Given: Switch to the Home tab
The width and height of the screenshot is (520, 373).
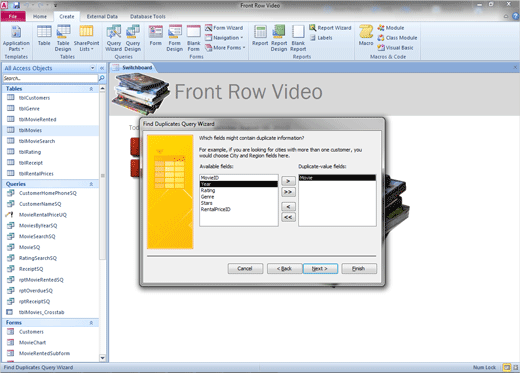Looking at the screenshot, I should tap(40, 16).
